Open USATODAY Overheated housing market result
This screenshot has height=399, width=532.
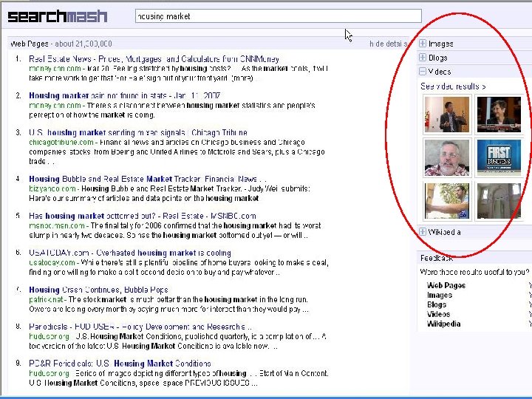tap(130, 253)
